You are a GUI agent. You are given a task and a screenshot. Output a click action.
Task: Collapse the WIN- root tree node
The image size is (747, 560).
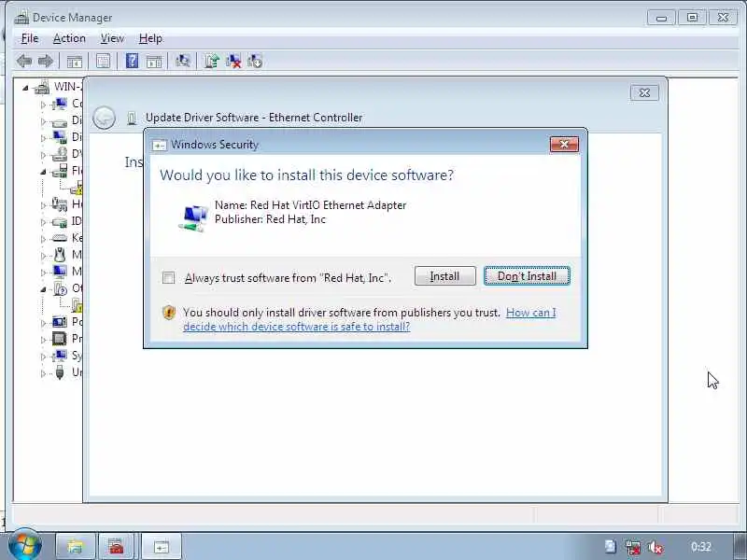(25, 88)
